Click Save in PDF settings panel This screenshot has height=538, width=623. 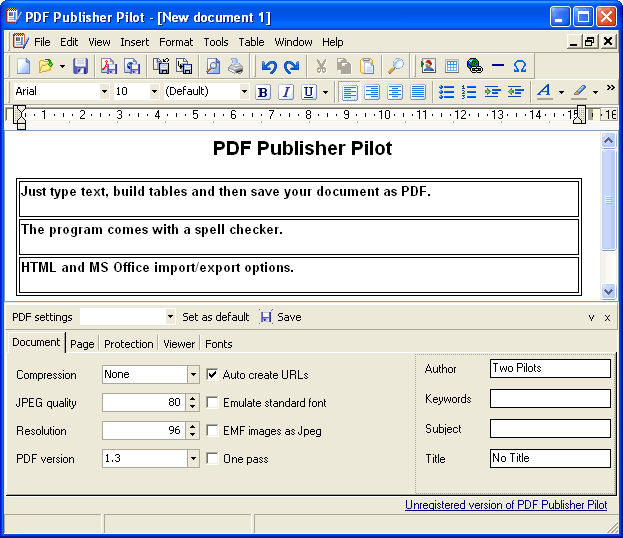click(x=281, y=317)
